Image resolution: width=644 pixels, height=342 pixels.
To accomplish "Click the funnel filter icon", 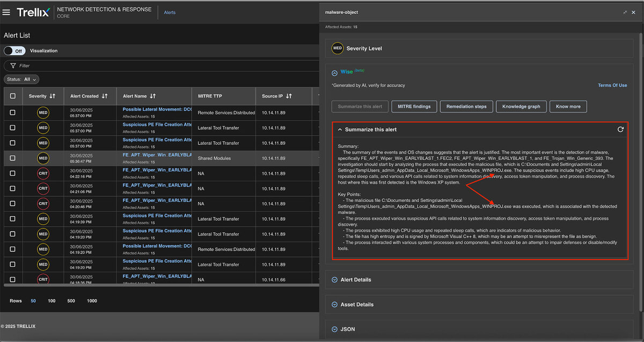I will click(13, 65).
